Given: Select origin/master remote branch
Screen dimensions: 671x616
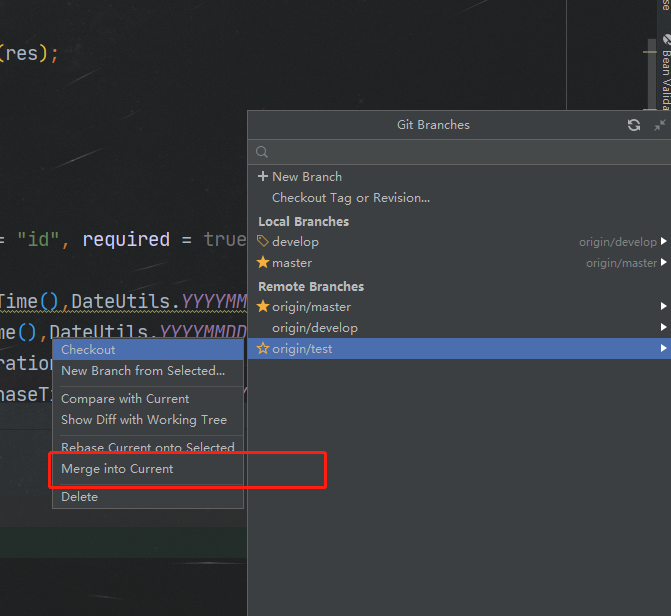Looking at the screenshot, I should click(x=459, y=307).
